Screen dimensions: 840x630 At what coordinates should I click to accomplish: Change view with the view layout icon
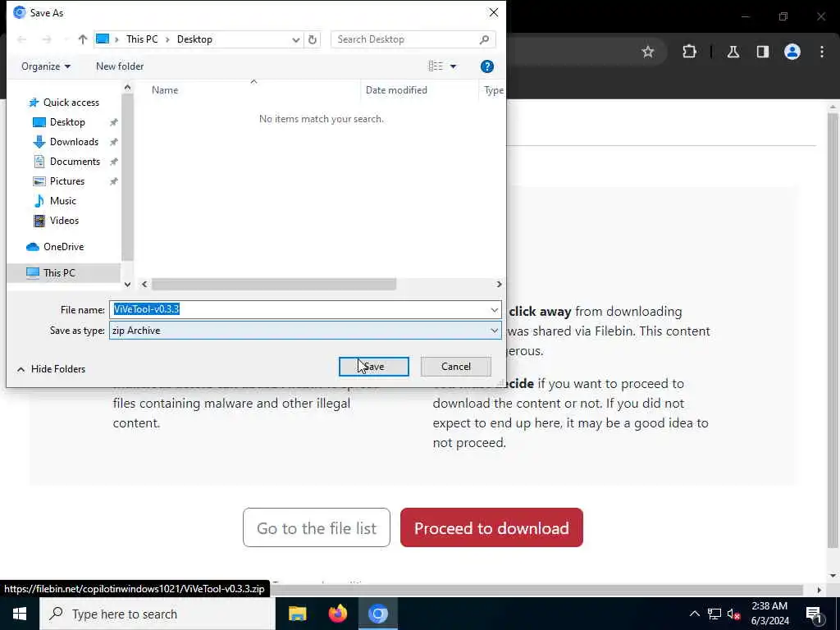436,66
